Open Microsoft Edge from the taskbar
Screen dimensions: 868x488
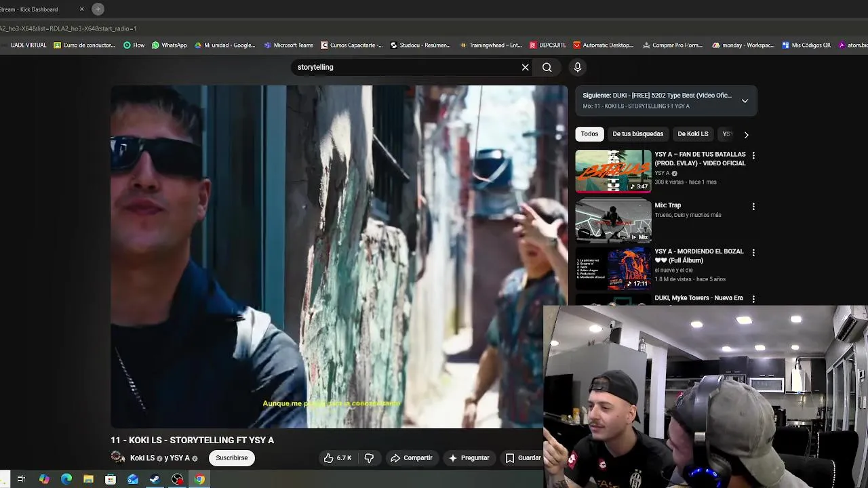pos(66,479)
